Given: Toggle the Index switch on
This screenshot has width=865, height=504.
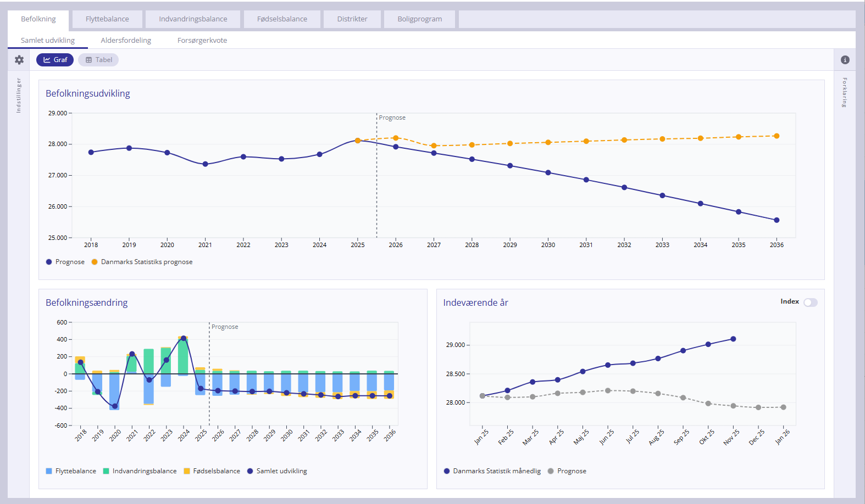Looking at the screenshot, I should (810, 303).
